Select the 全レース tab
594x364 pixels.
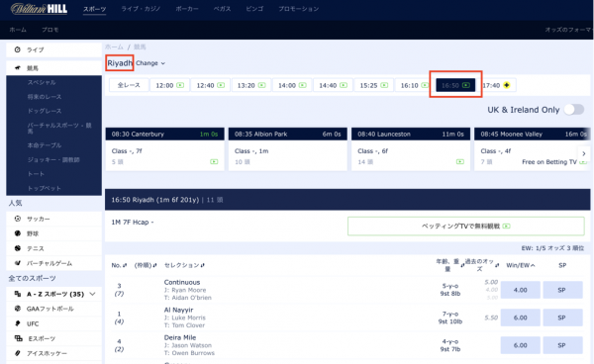click(x=129, y=85)
